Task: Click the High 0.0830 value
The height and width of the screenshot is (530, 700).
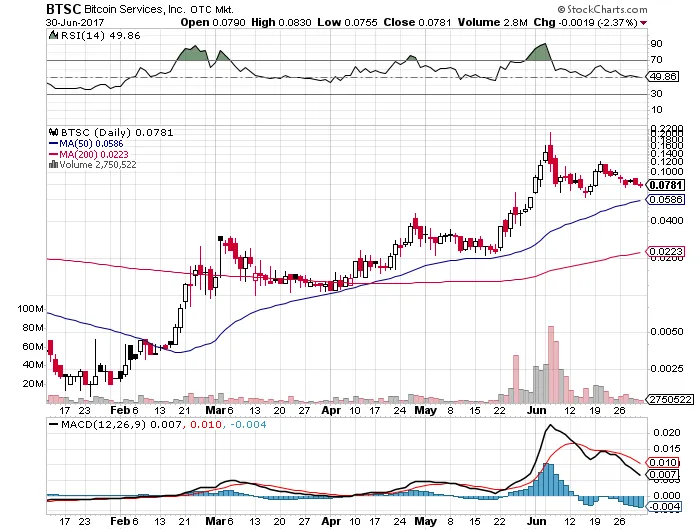Action: point(281,22)
